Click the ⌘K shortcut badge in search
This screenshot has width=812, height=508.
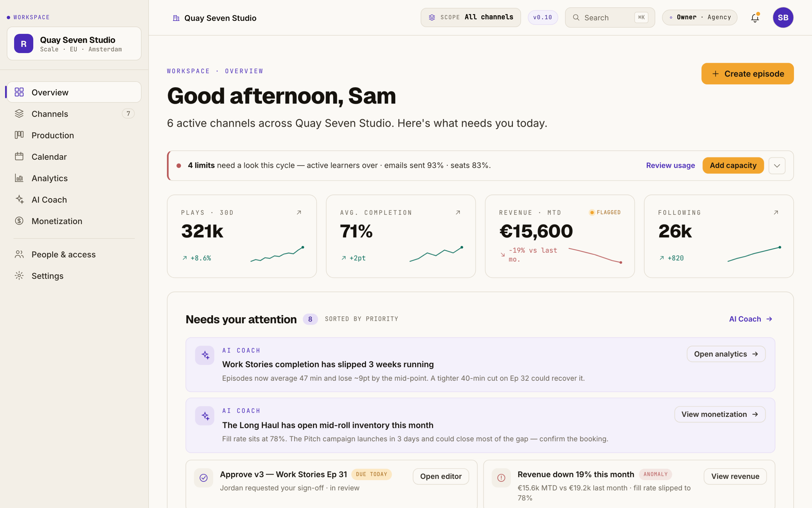(x=641, y=17)
